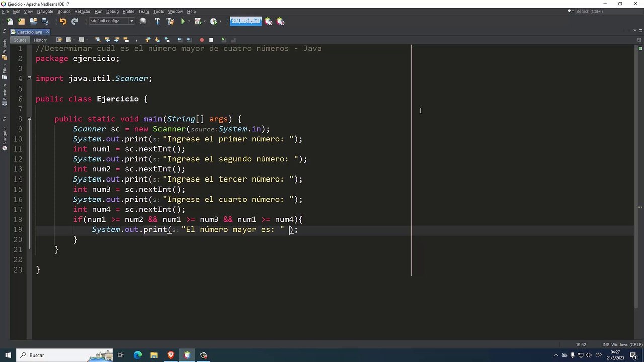Open the default config dropdown

pyautogui.click(x=112, y=21)
